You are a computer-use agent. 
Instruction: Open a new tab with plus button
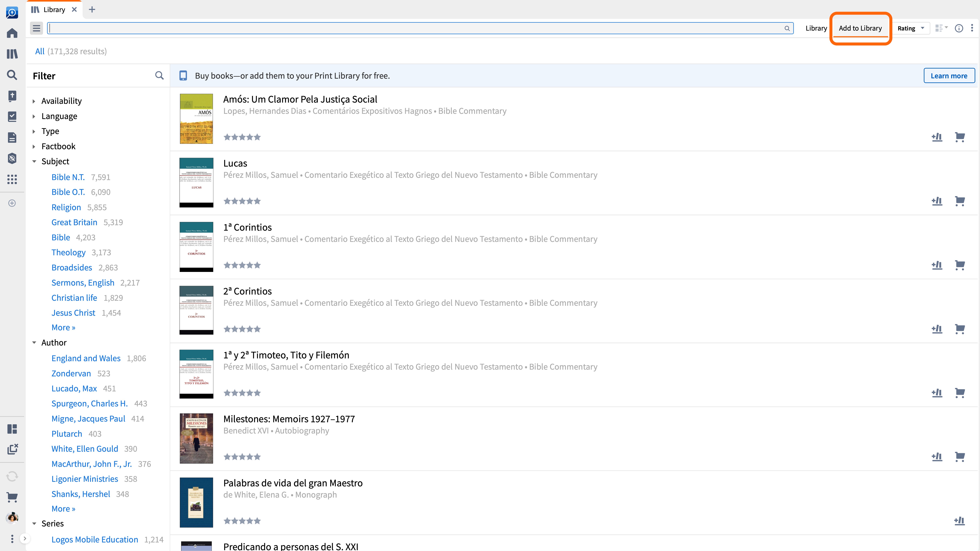tap(92, 9)
